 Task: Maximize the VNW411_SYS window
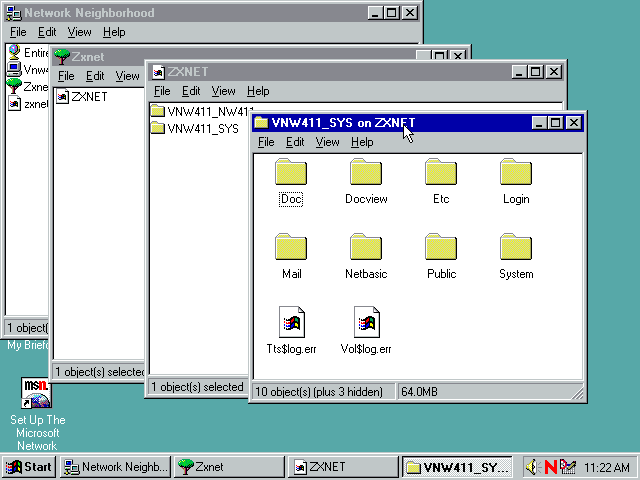tap(556, 122)
